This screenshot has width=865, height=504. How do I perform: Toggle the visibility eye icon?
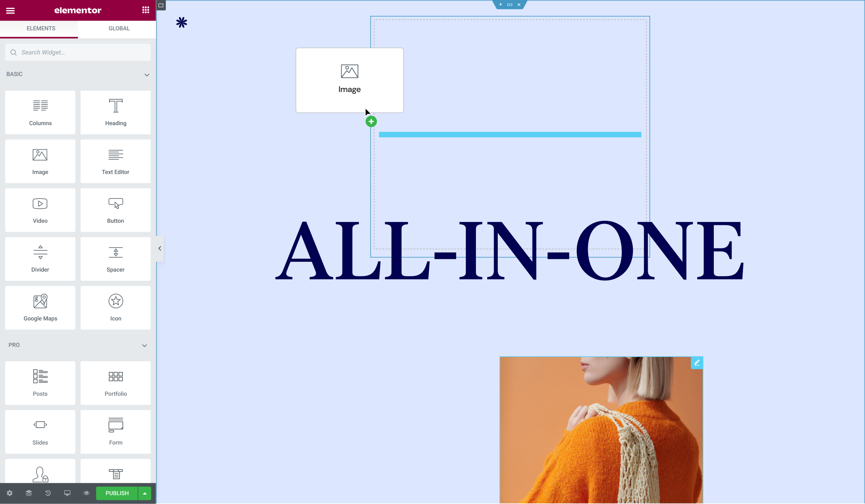[86, 493]
